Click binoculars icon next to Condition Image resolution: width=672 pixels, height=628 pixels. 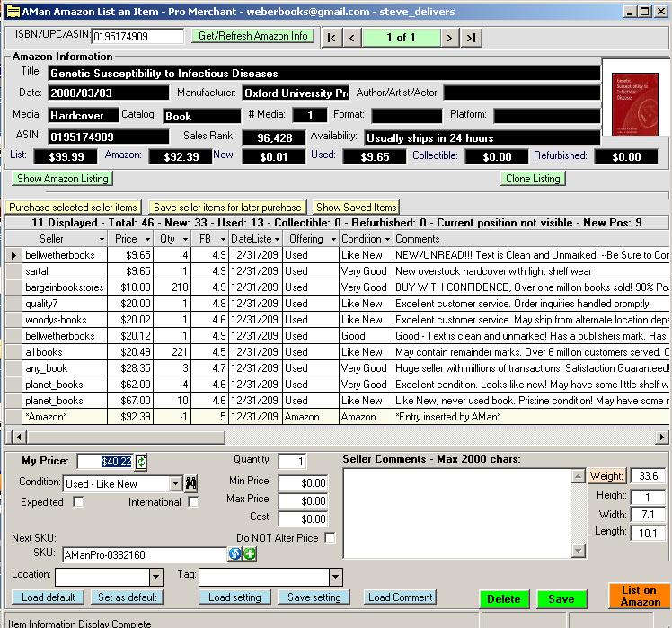pyautogui.click(x=191, y=483)
